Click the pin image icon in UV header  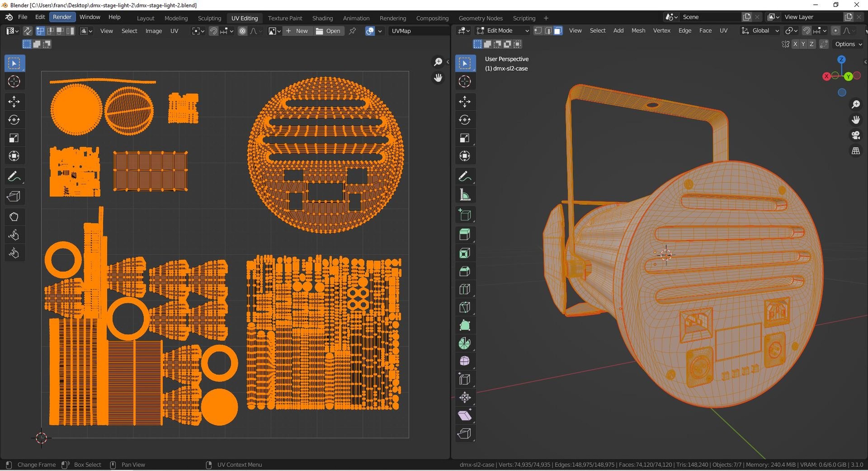(353, 31)
